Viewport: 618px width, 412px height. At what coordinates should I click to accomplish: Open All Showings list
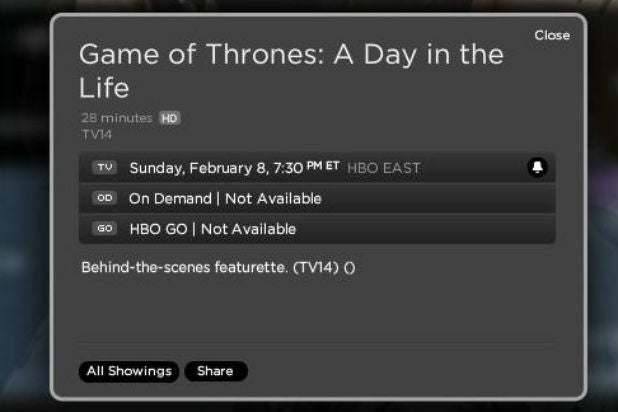tap(129, 371)
